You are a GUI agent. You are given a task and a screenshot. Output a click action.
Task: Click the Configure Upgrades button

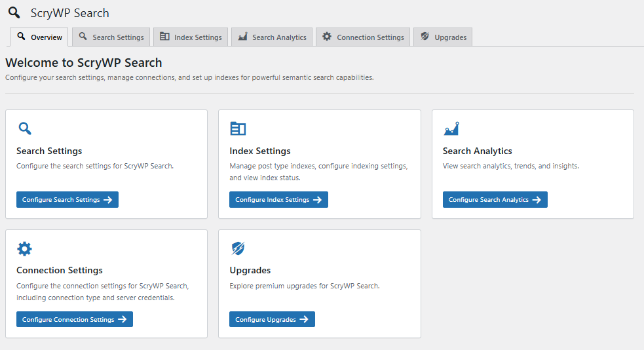(x=272, y=320)
